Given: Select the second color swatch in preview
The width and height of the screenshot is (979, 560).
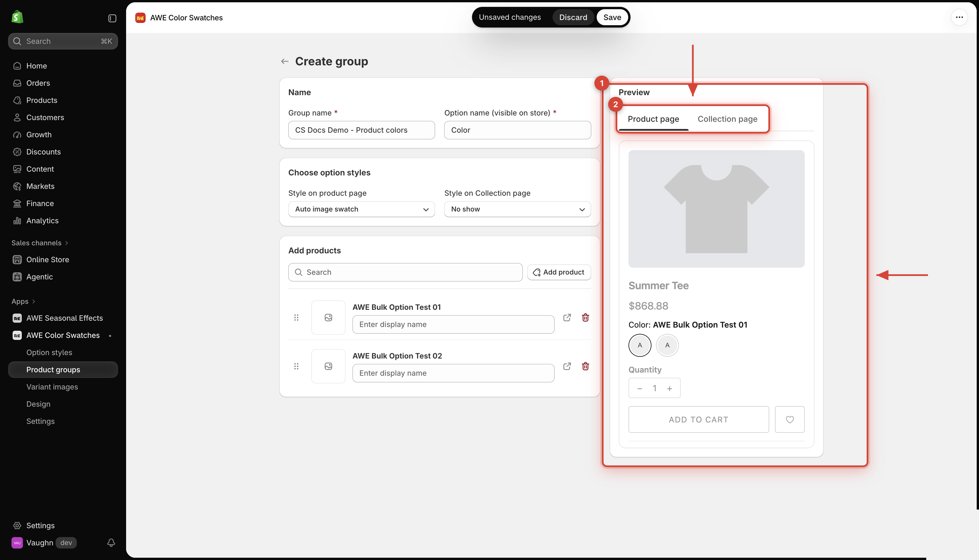Looking at the screenshot, I should point(667,345).
